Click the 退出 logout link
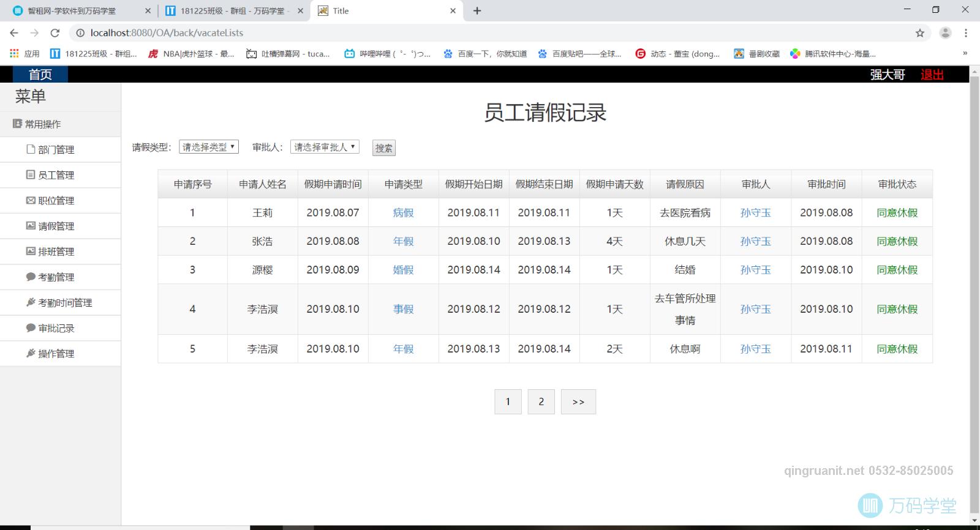The width and height of the screenshot is (980, 530). 932,75
